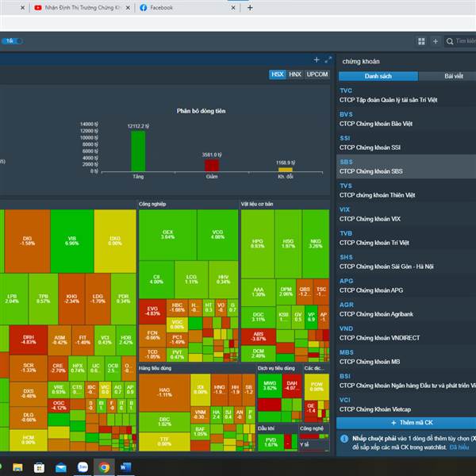Click the HSG heatmap tile
Image resolution: width=476 pixels, height=476 pixels.
(x=288, y=244)
